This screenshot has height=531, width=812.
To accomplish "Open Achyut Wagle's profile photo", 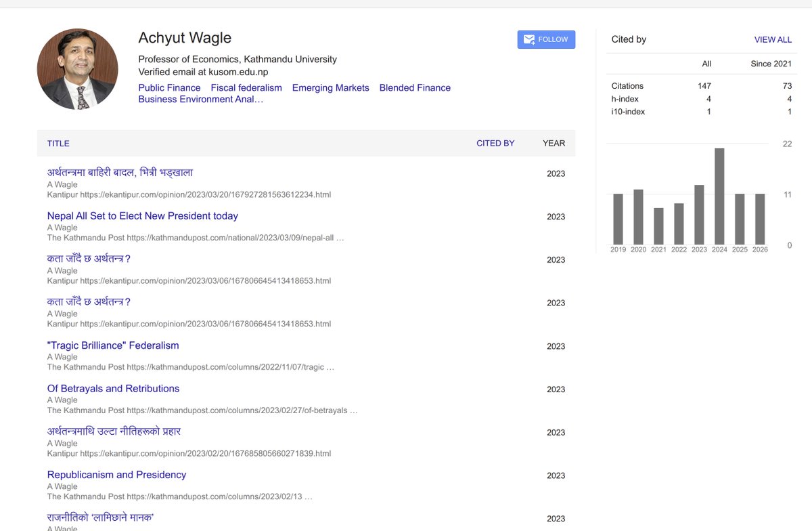I will (x=77, y=69).
